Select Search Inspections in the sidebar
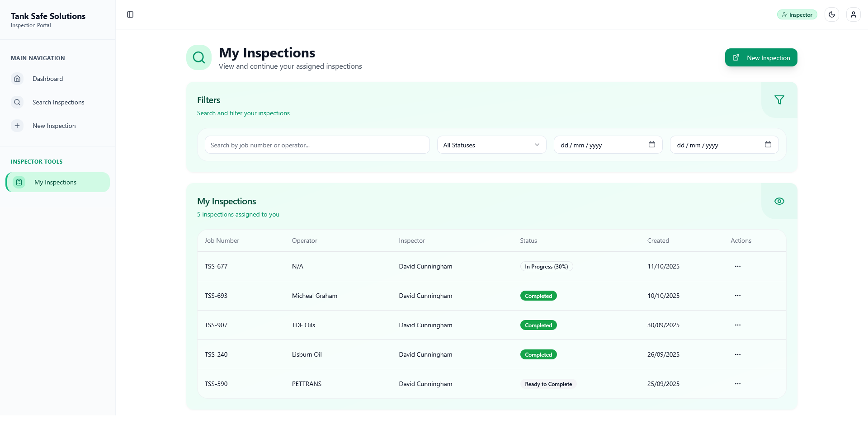Screen dimensions: 868x424 click(x=58, y=102)
